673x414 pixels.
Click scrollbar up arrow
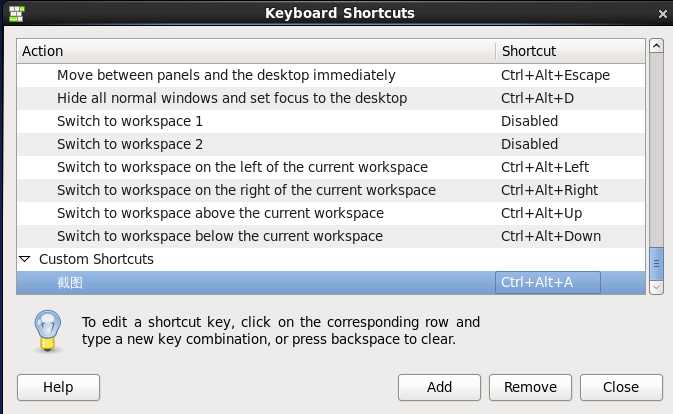pos(657,46)
